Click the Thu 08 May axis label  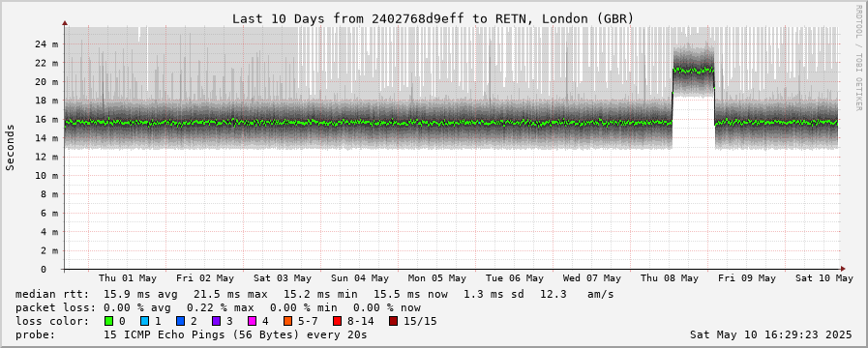tap(670, 278)
